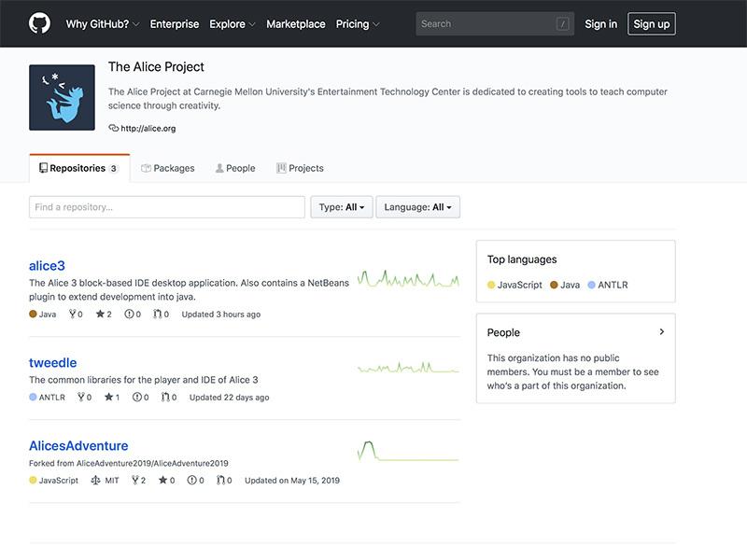Click the JavaScript label in Top languages
This screenshot has height=560, width=747.
pos(520,285)
